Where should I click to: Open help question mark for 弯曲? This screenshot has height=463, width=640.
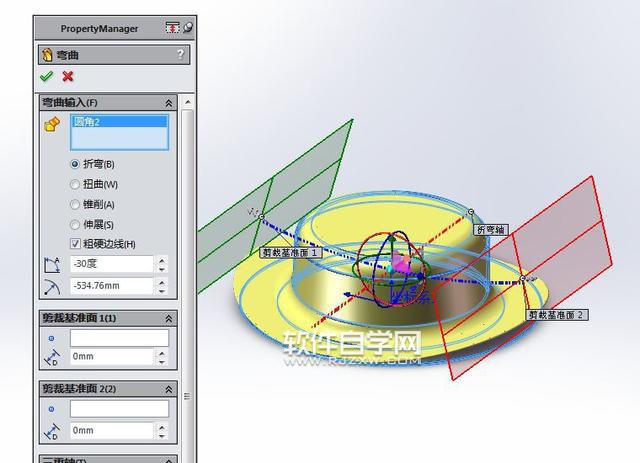click(181, 54)
